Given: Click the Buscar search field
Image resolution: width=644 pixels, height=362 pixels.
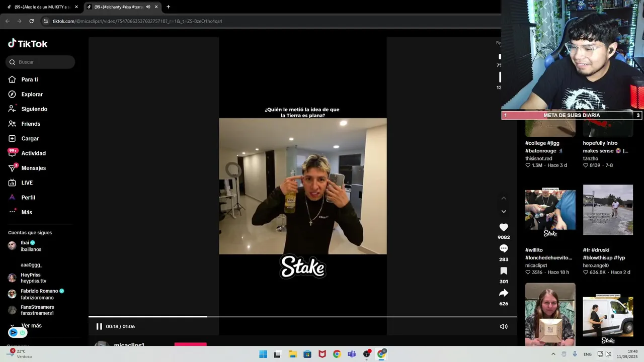Looking at the screenshot, I should [40, 62].
